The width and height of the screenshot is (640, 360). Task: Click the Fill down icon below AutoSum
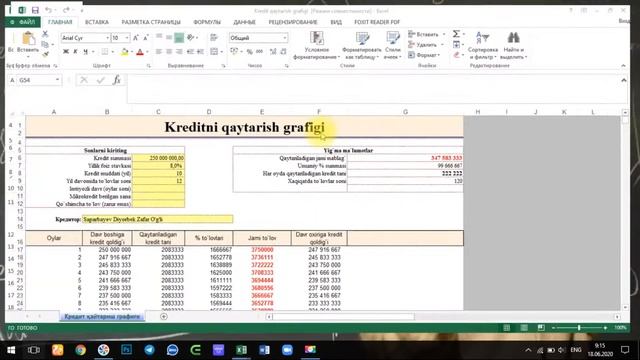click(456, 44)
